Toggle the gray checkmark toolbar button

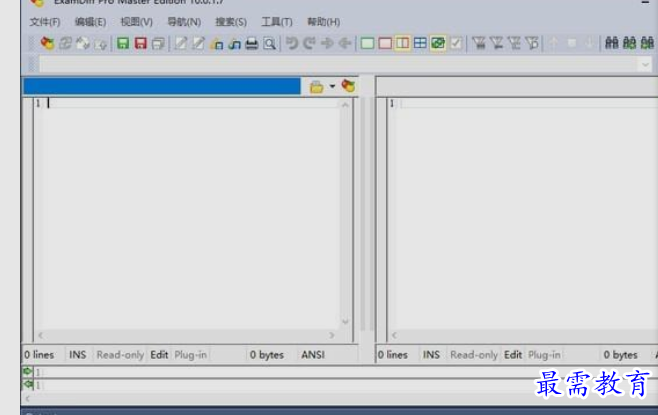(456, 43)
